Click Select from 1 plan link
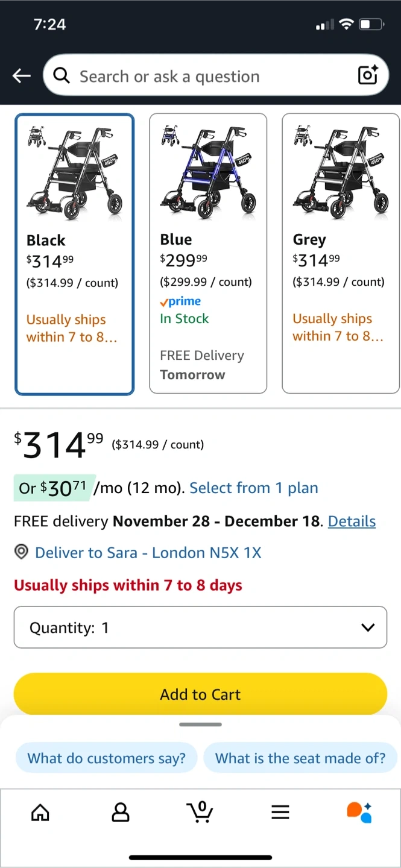This screenshot has height=868, width=401. click(x=254, y=488)
